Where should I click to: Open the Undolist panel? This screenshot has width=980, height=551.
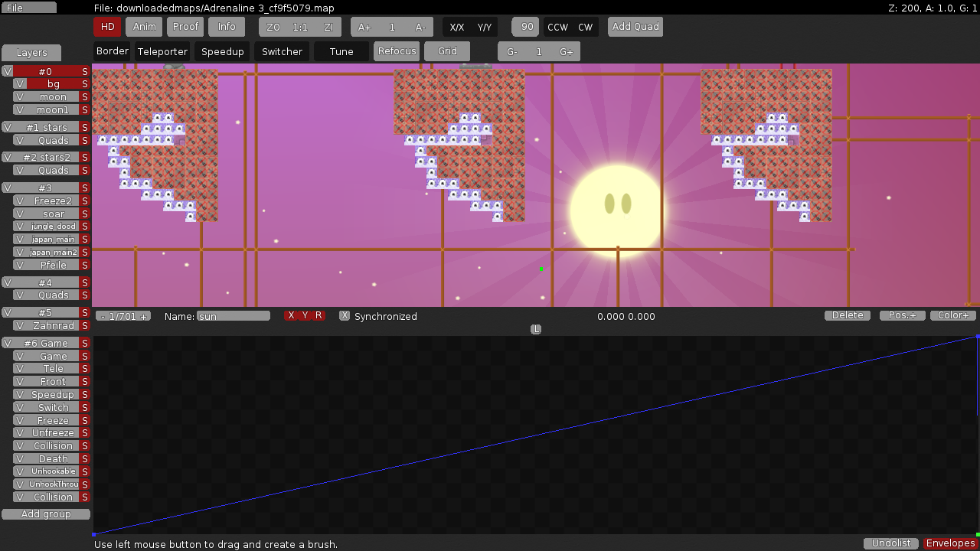click(x=891, y=543)
